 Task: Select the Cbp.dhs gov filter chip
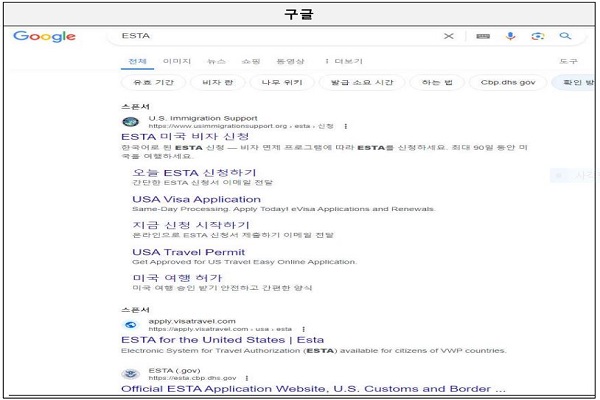tap(508, 82)
